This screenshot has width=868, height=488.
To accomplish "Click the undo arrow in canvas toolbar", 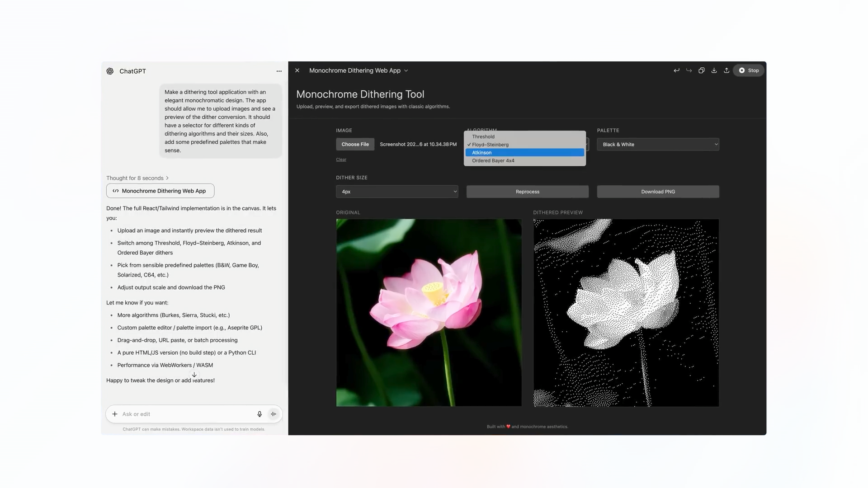I will click(676, 70).
